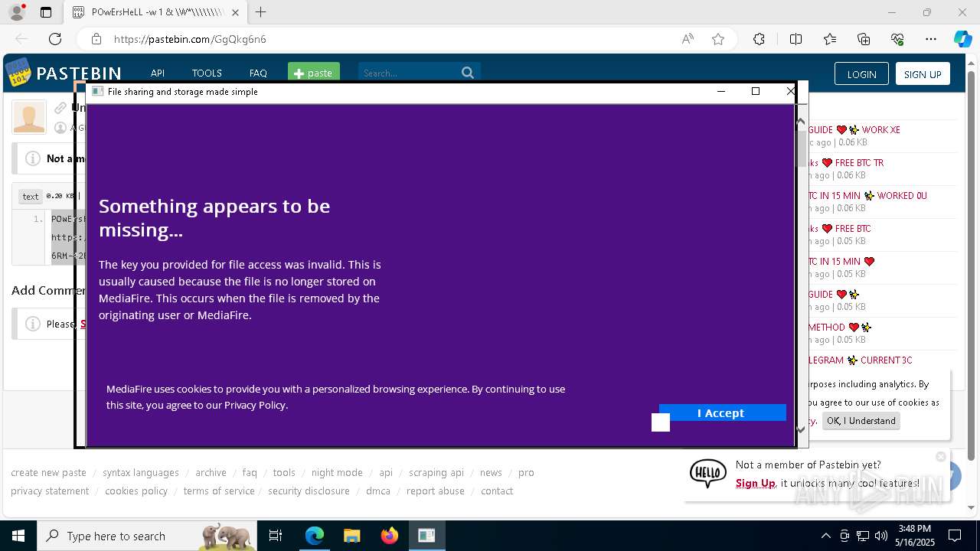Screen dimensions: 980x551
Task: Open the Extensions puzzle icon
Action: [759, 39]
